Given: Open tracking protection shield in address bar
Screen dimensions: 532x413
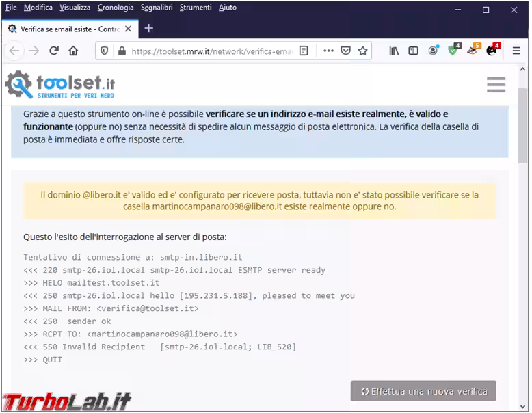Looking at the screenshot, I should (x=105, y=51).
